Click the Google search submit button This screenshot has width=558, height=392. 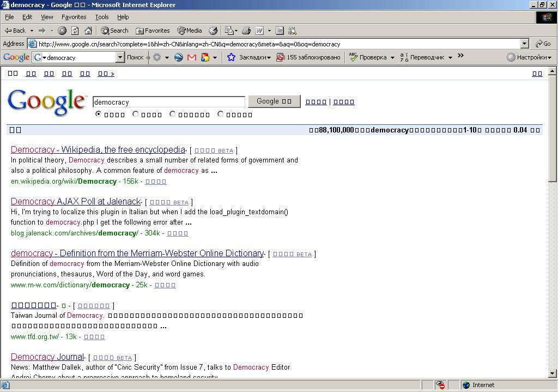pyautogui.click(x=274, y=101)
